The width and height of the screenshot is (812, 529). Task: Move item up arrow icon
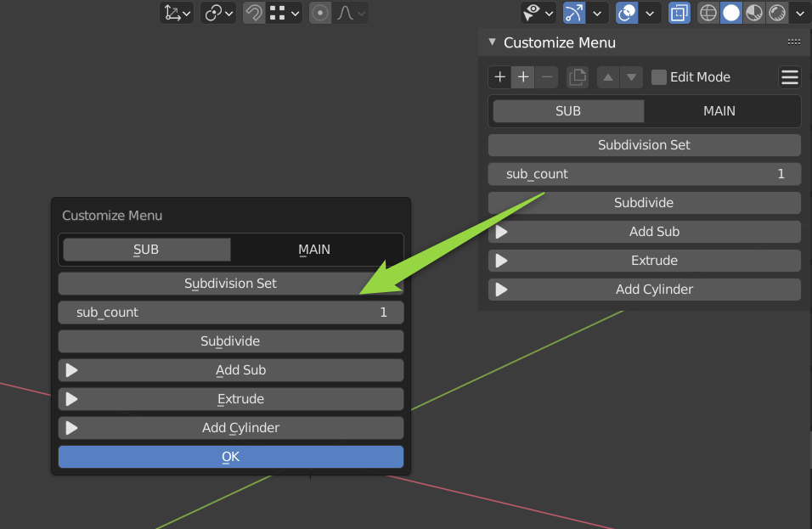coord(608,77)
